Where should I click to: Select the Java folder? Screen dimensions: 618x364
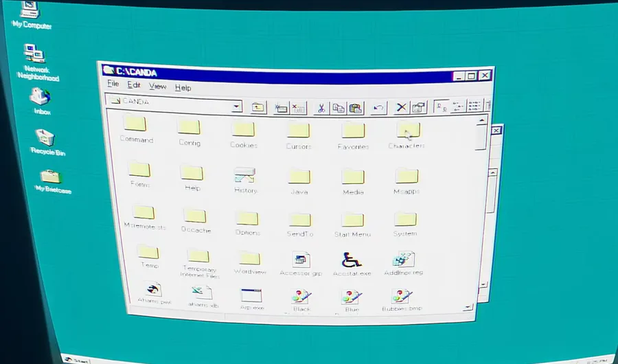(299, 182)
